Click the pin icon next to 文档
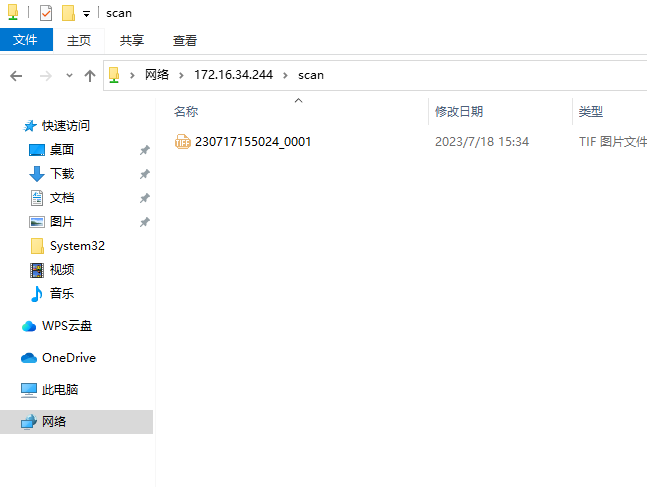Viewport: 647px width, 487px height. coord(144,198)
